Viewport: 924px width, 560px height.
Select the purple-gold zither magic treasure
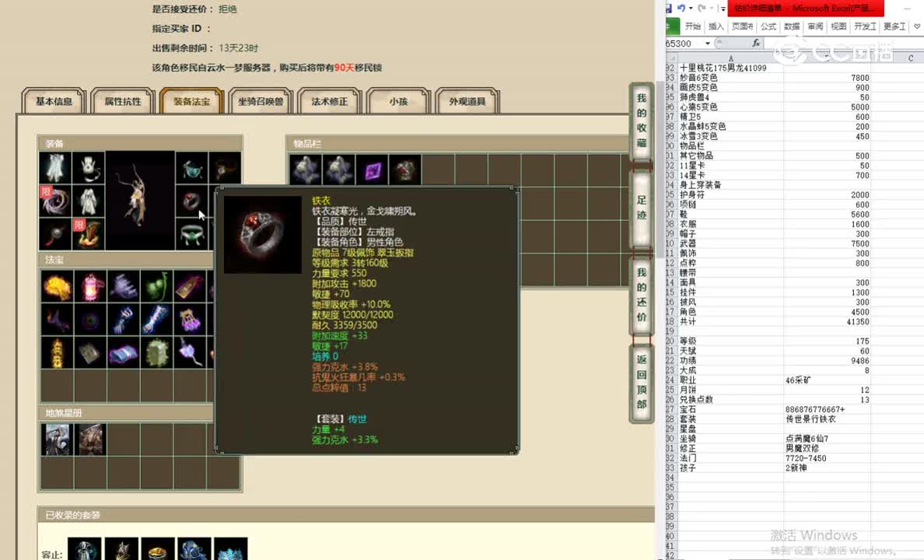point(190,286)
